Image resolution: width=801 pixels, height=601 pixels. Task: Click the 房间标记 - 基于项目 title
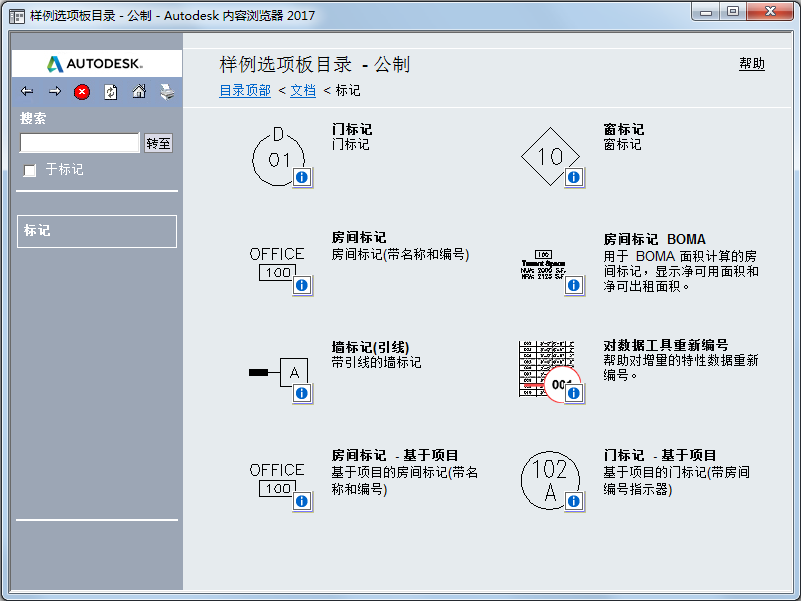click(x=395, y=455)
